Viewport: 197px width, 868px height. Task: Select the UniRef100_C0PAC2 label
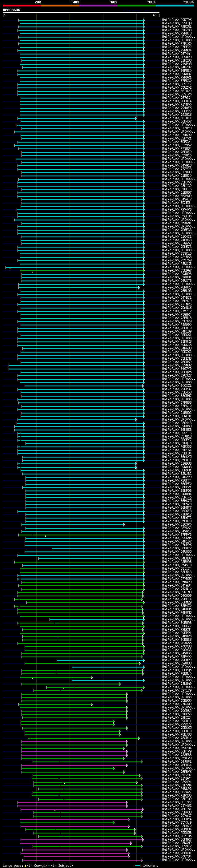[x=176, y=548]
